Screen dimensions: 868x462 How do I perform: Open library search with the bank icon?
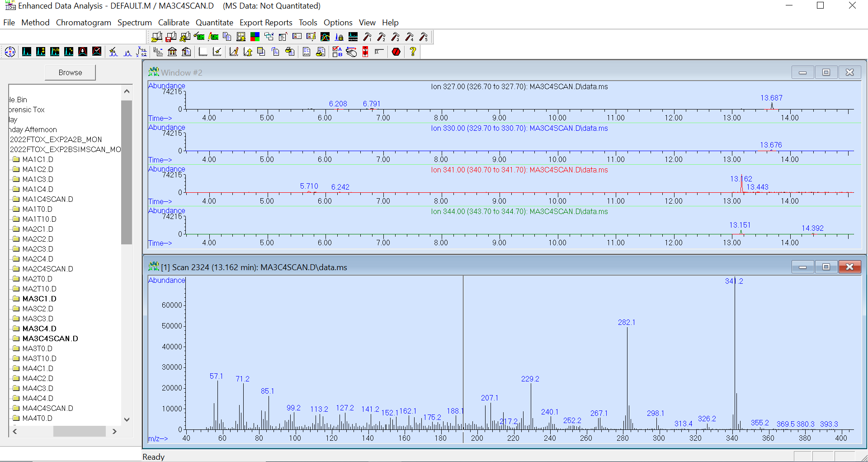point(173,52)
